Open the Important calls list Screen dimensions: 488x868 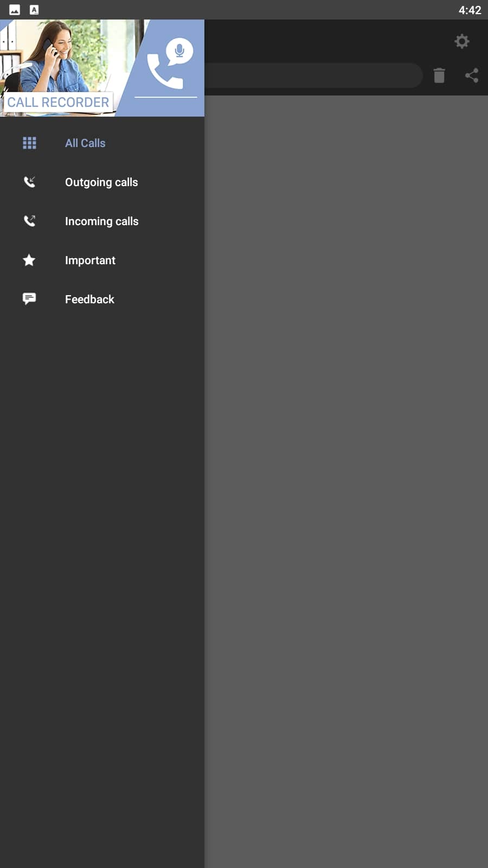coord(102,260)
